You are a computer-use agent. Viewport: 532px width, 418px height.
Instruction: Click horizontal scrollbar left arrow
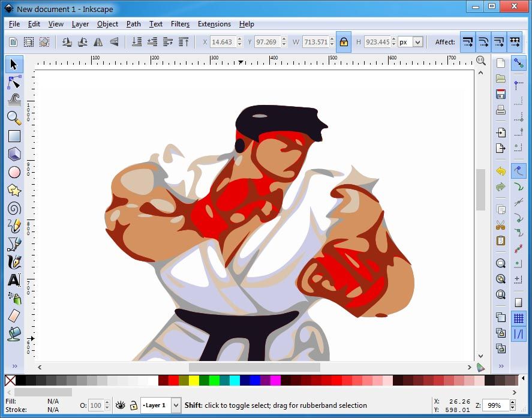pos(40,367)
